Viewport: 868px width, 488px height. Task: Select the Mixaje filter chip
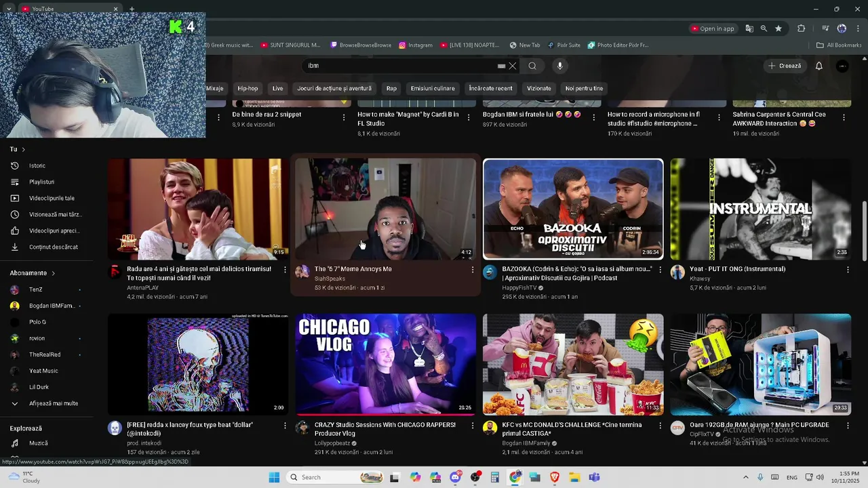[x=215, y=88]
